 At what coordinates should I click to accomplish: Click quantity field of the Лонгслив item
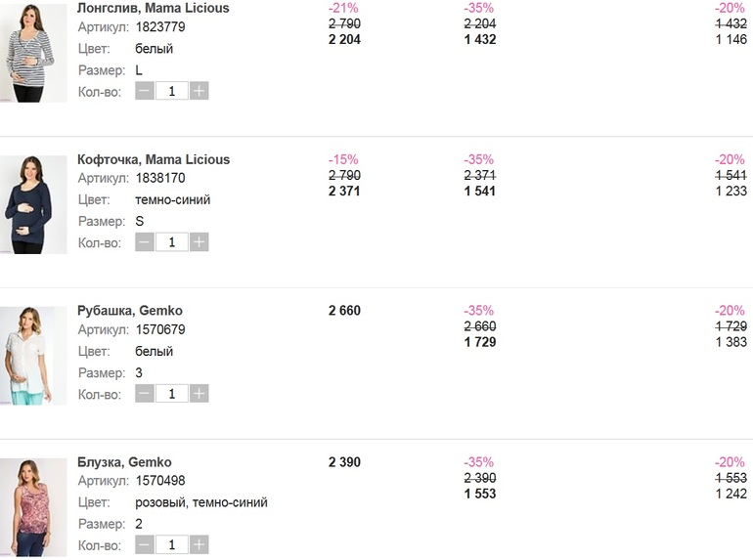(172, 91)
